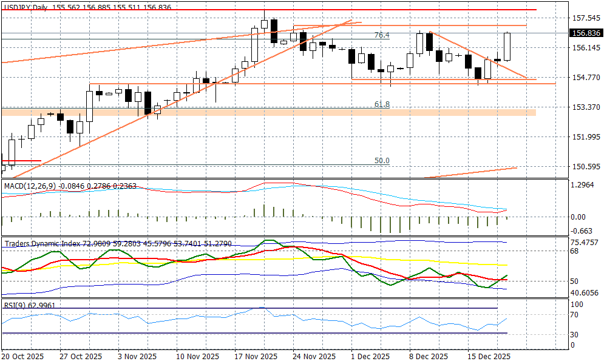The width and height of the screenshot is (607, 364).
Task: Click the 61.8 Fibonacci level label
Action: [x=381, y=104]
